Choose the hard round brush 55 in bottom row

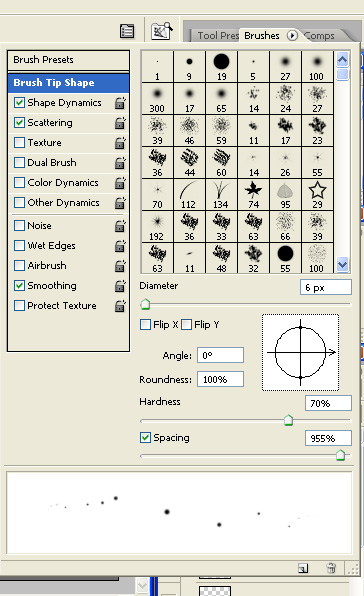click(x=285, y=259)
